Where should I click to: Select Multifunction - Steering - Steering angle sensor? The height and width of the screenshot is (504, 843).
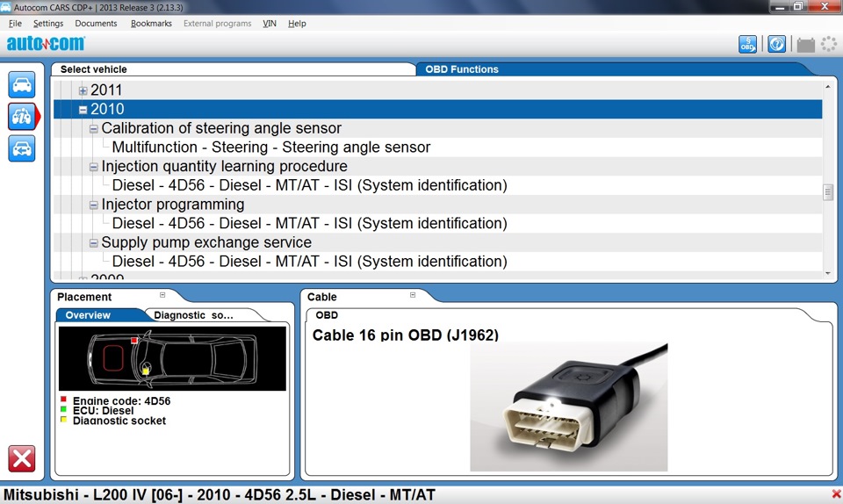click(271, 148)
